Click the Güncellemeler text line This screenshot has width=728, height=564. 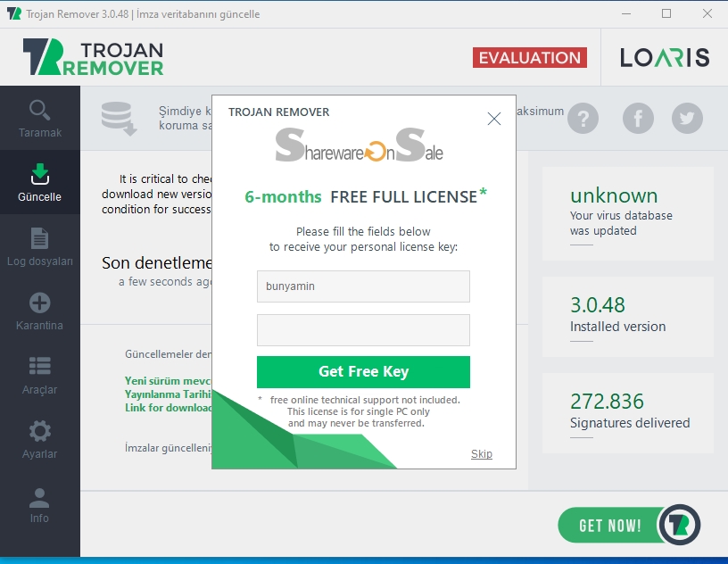pos(168,354)
